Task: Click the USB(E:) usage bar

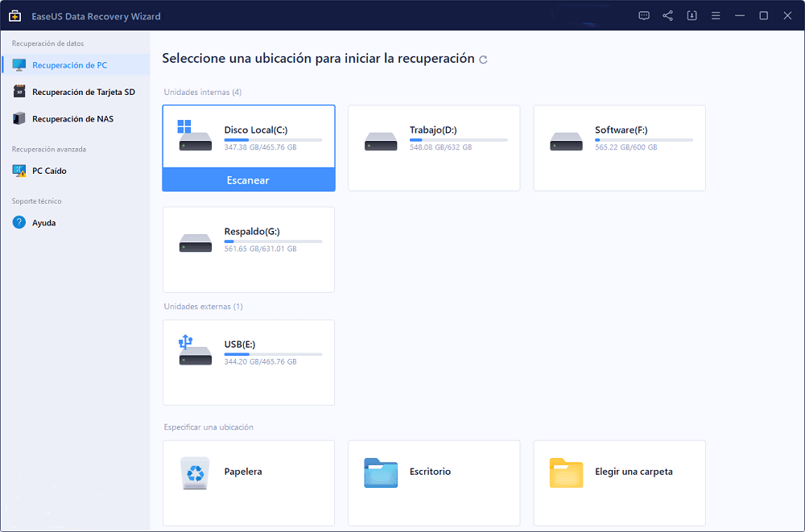Action: click(x=273, y=354)
